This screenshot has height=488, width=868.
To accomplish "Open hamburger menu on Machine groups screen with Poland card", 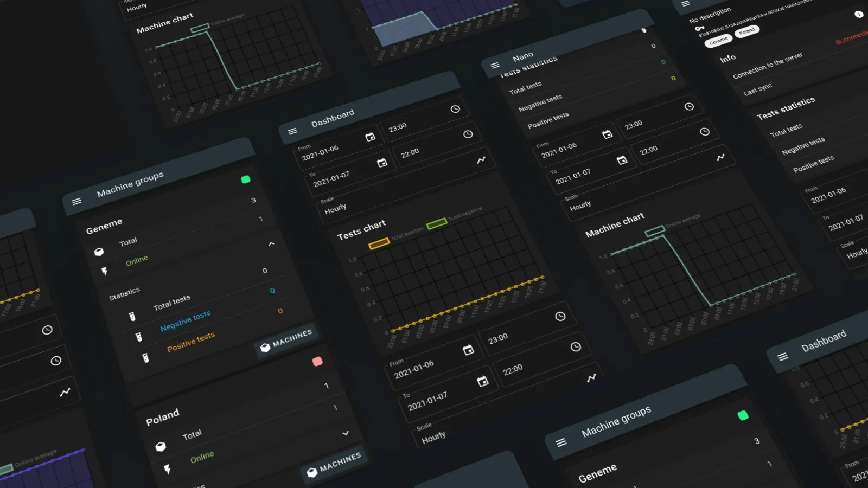I will click(76, 201).
